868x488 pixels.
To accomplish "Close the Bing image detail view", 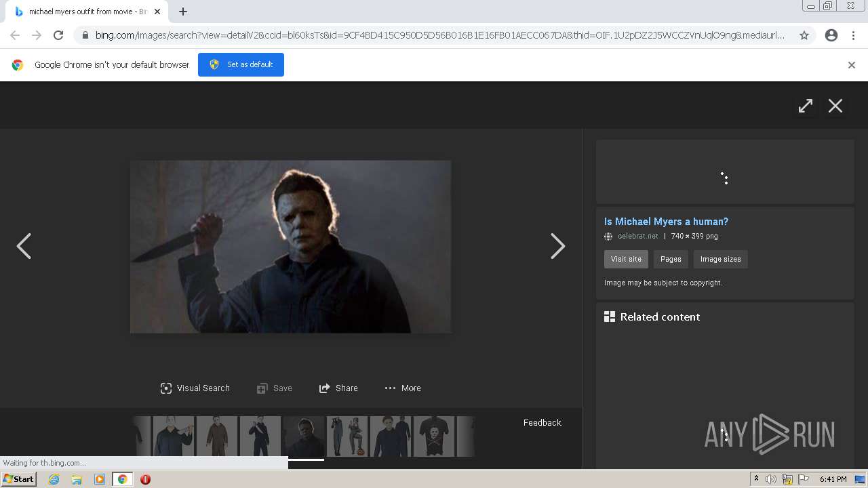I will [835, 106].
